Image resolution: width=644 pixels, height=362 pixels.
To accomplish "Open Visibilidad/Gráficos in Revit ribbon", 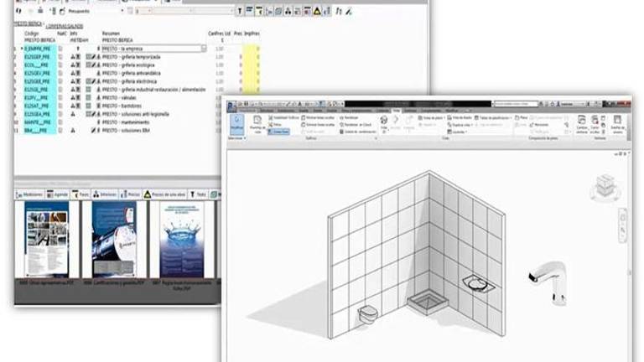I will (283, 118).
